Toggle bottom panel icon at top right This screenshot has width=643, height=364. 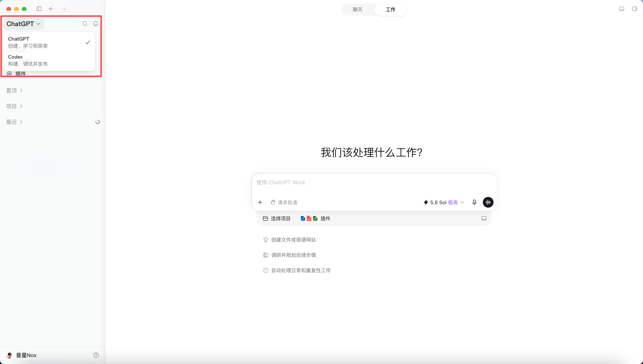pos(622,9)
